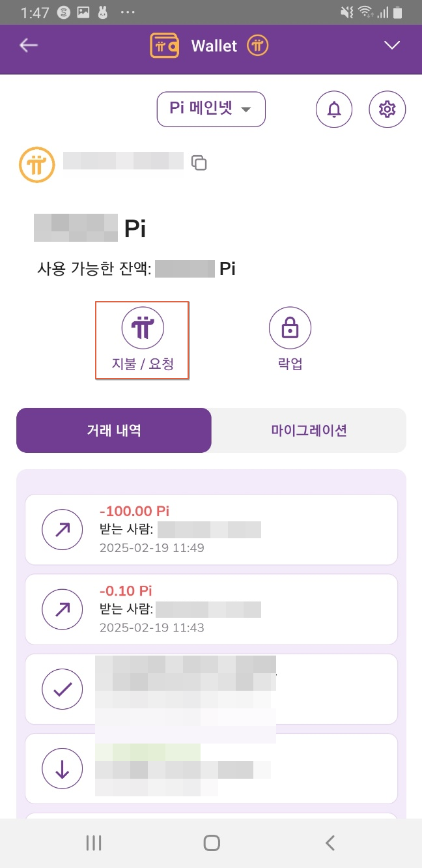
Task: Copy the wallet address with the copy icon
Action: click(x=199, y=163)
